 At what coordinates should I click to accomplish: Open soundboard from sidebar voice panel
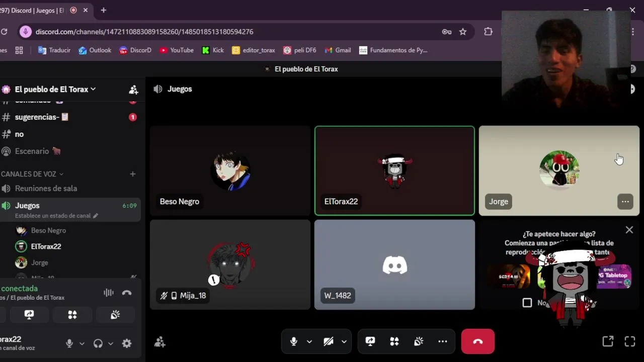pyautogui.click(x=115, y=315)
